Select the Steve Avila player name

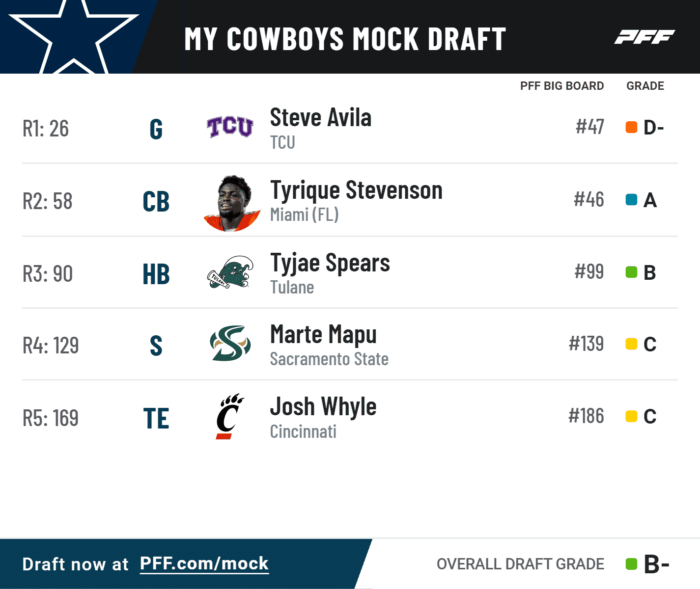click(x=321, y=118)
